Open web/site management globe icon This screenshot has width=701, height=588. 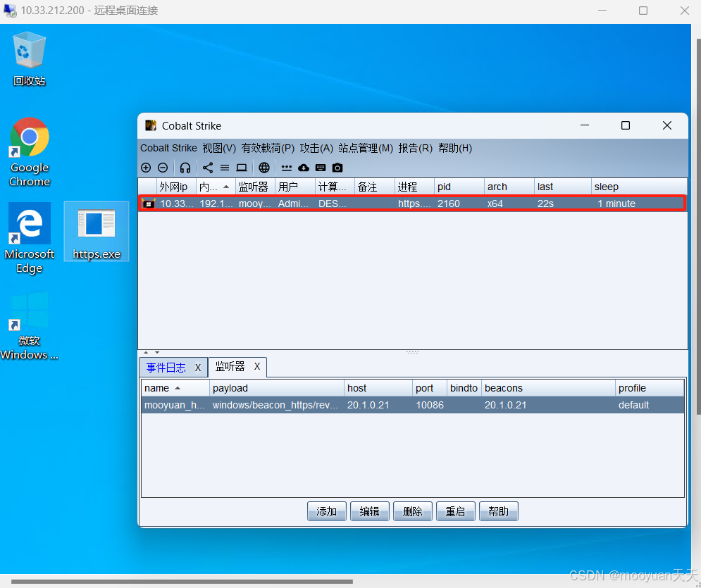click(x=264, y=168)
